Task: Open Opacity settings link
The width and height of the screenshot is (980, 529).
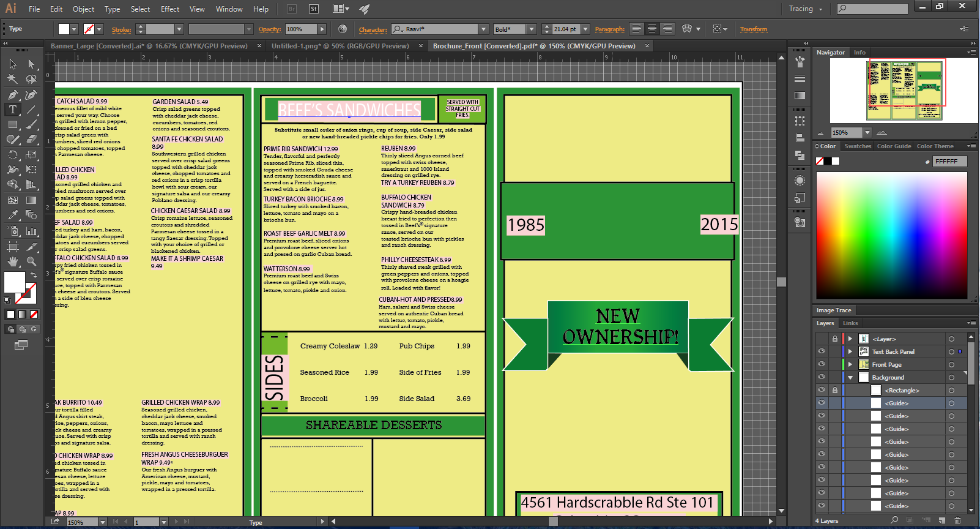Action: 270,29
